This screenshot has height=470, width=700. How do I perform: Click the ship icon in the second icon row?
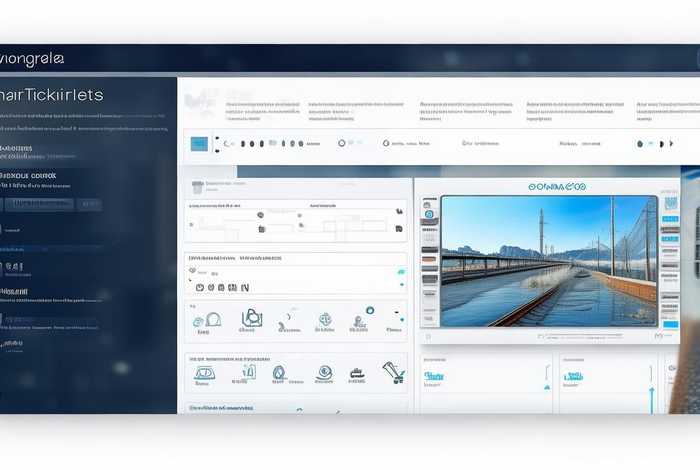pos(357,374)
